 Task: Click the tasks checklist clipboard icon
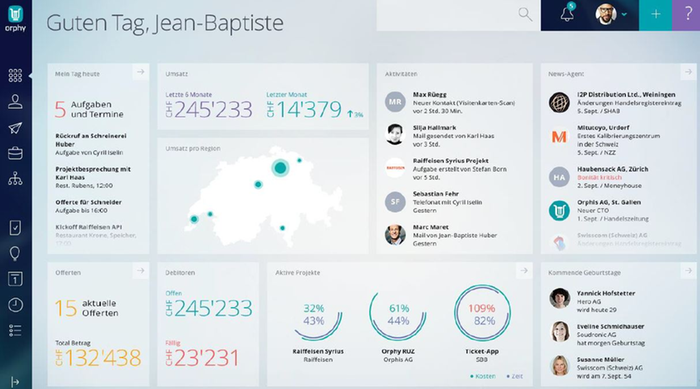(15, 228)
